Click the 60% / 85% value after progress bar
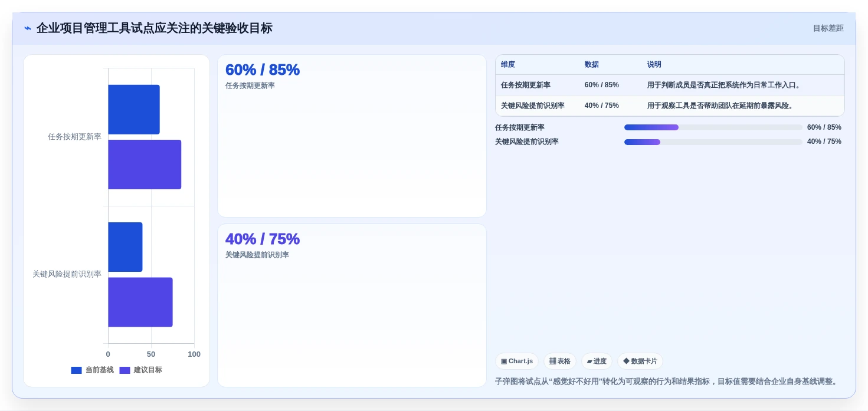The height and width of the screenshot is (411, 868). 824,127
